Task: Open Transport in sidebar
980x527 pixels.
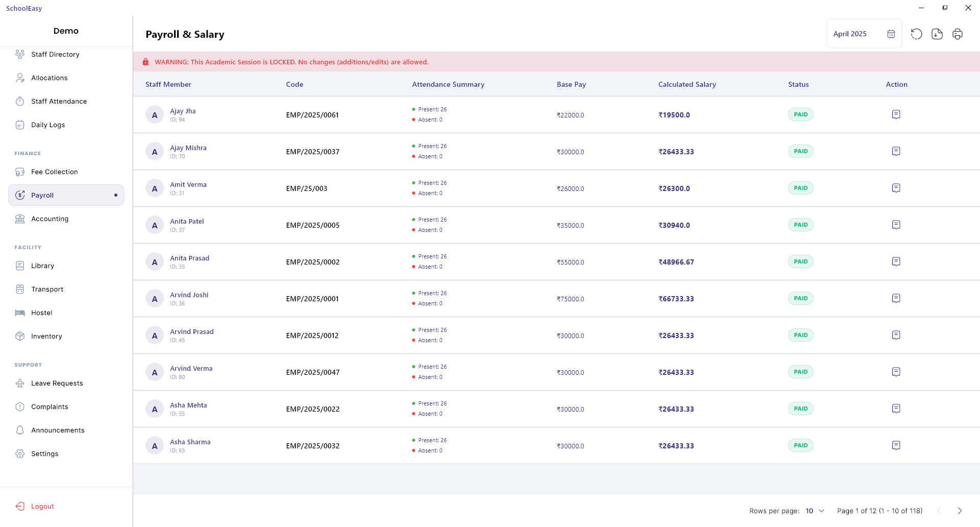Action: [66, 289]
